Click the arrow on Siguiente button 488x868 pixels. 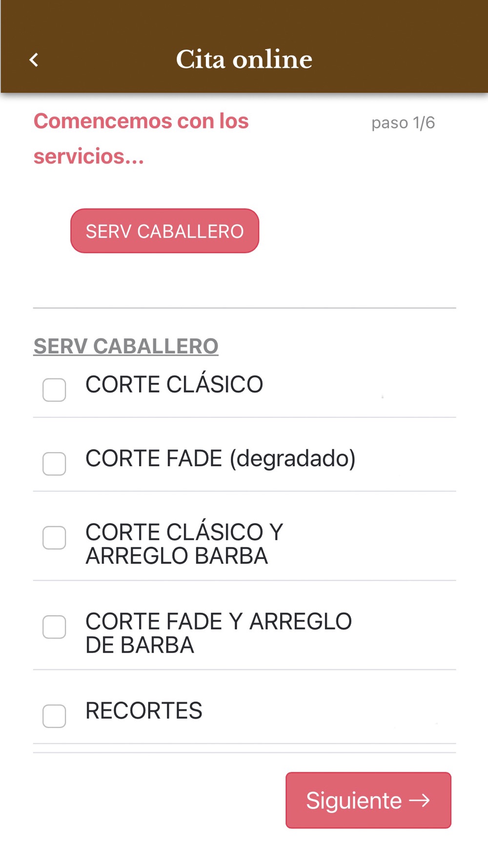click(419, 801)
